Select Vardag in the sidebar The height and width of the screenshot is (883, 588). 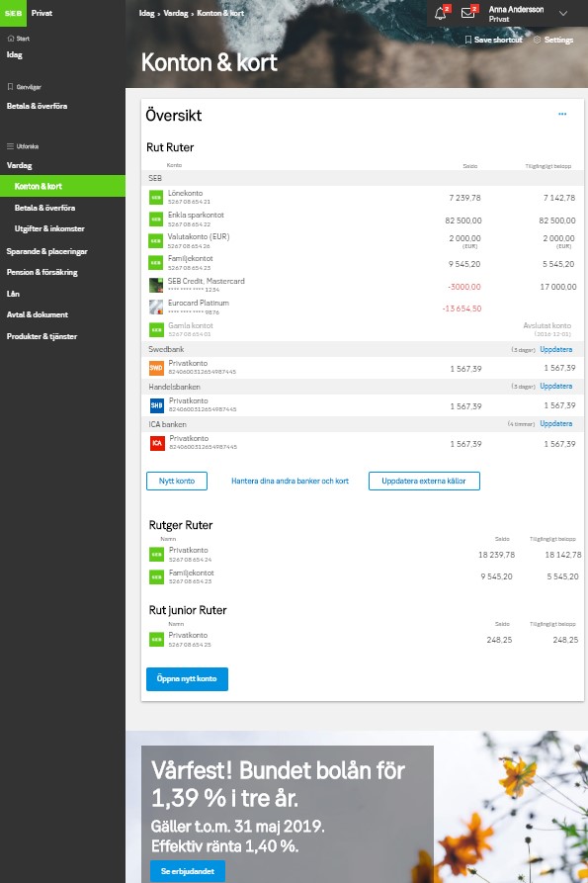19,165
